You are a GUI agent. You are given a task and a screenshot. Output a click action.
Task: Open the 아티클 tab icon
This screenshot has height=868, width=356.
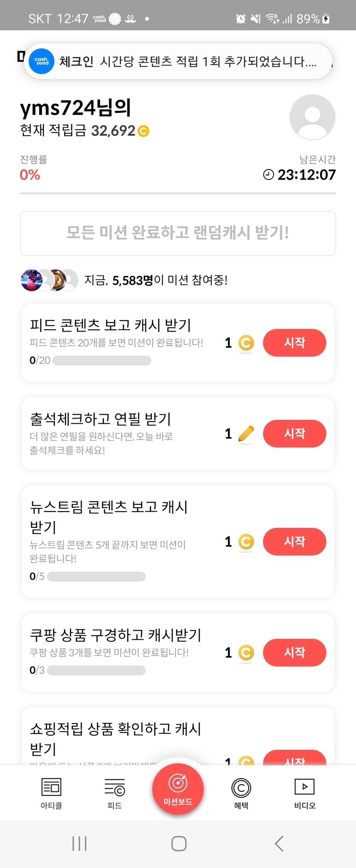point(51,787)
